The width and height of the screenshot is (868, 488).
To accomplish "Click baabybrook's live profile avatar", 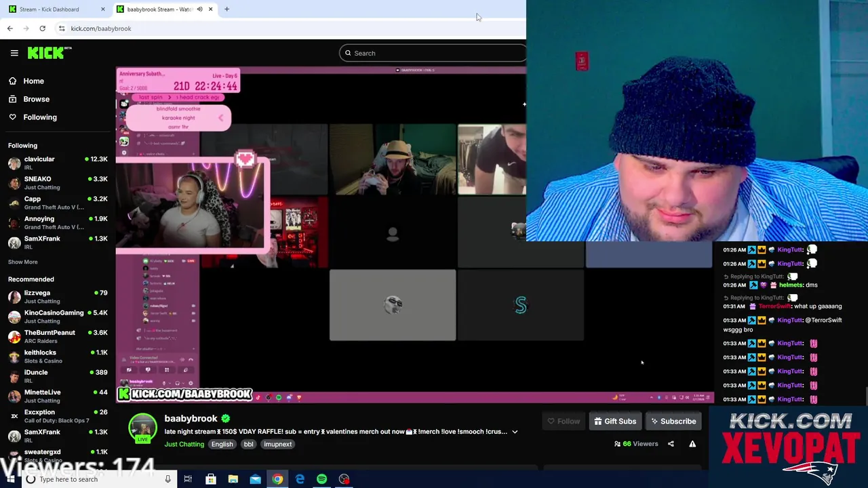I will pyautogui.click(x=142, y=428).
